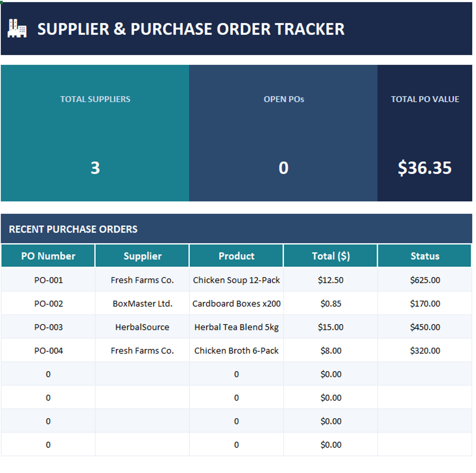This screenshot has width=476, height=473.
Task: Click the PO-001 cell
Action: pos(48,280)
